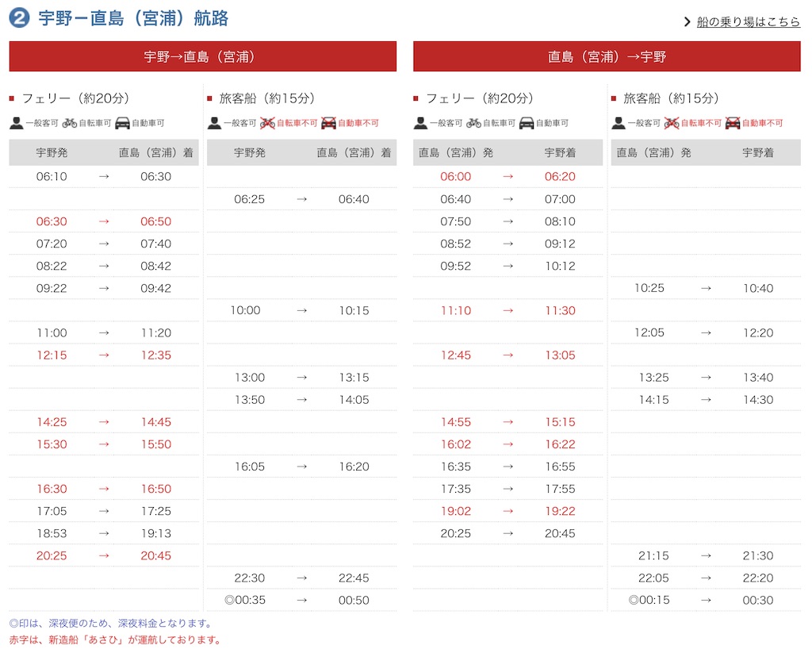Click the red 06:30 Uno ferry departure

(x=52, y=222)
